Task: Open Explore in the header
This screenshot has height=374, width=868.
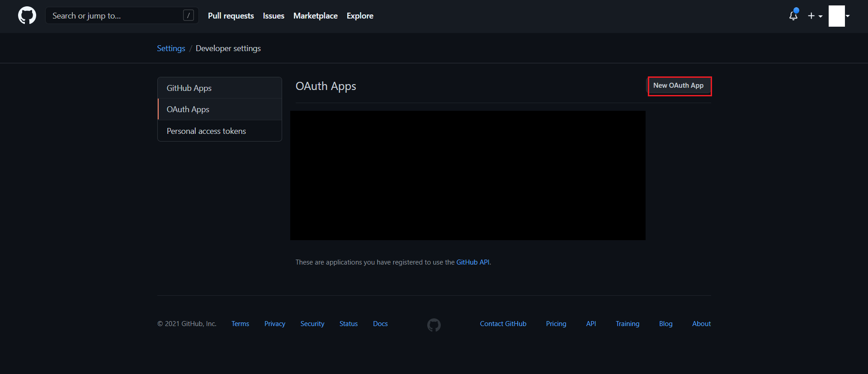Action: (x=360, y=16)
